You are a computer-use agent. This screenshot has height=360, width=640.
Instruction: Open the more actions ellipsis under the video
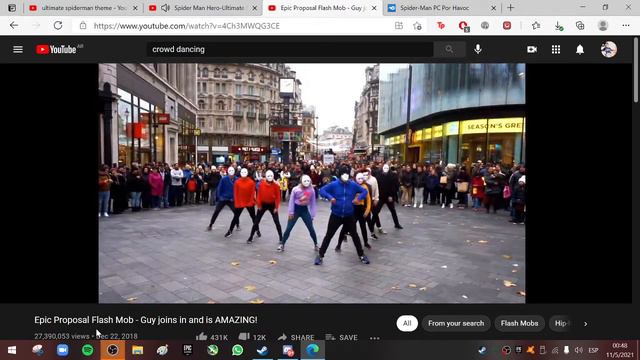(375, 338)
